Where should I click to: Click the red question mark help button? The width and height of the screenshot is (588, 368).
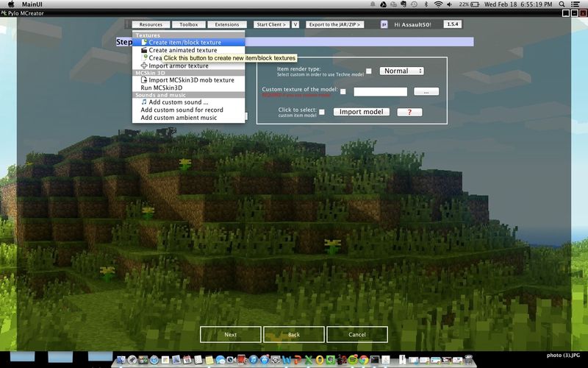point(409,113)
